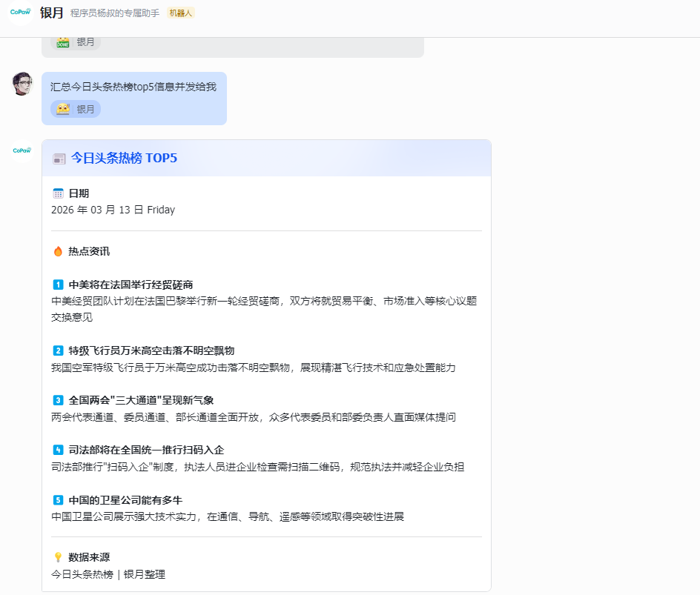700x595 pixels.
Task: Click the summary starting with 中国卫星公司展示
Action: 228,516
